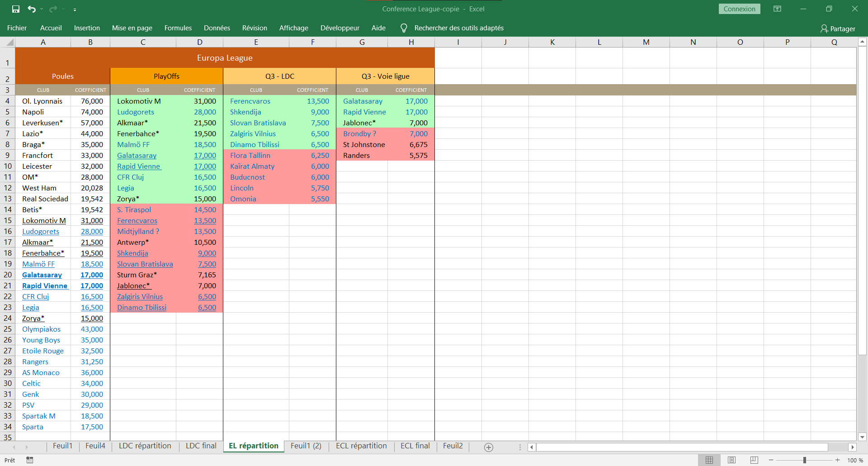
Task: Click the zoom in plus icon
Action: coord(838,460)
